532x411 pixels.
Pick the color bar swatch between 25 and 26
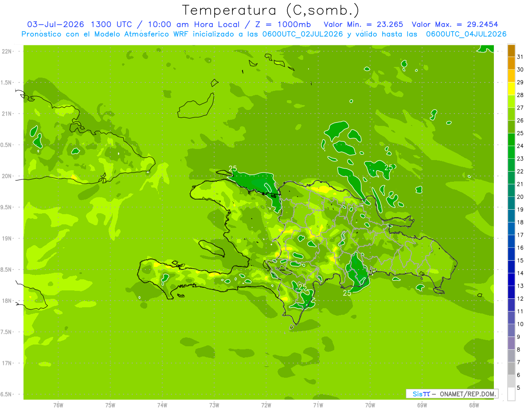(x=511, y=127)
